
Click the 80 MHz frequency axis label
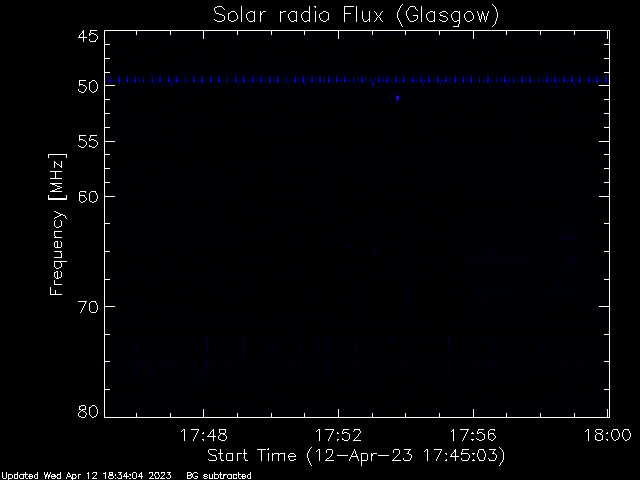click(x=88, y=411)
